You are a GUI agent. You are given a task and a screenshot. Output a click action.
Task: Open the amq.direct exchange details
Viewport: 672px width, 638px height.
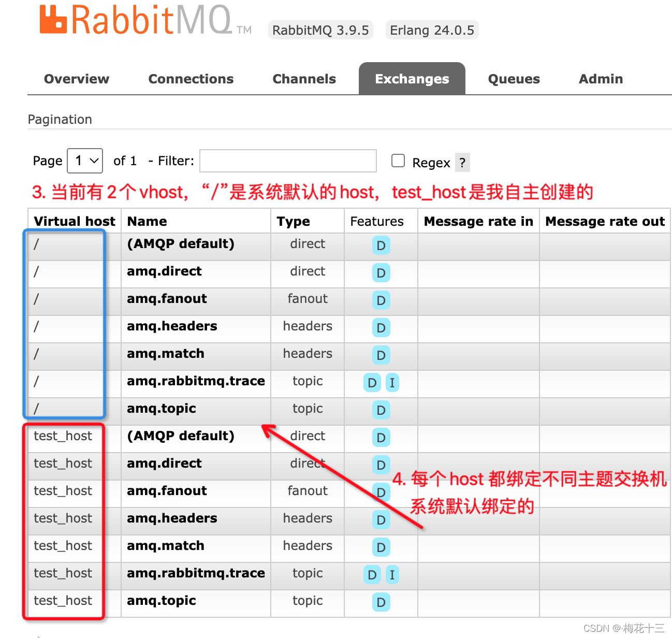[x=164, y=271]
